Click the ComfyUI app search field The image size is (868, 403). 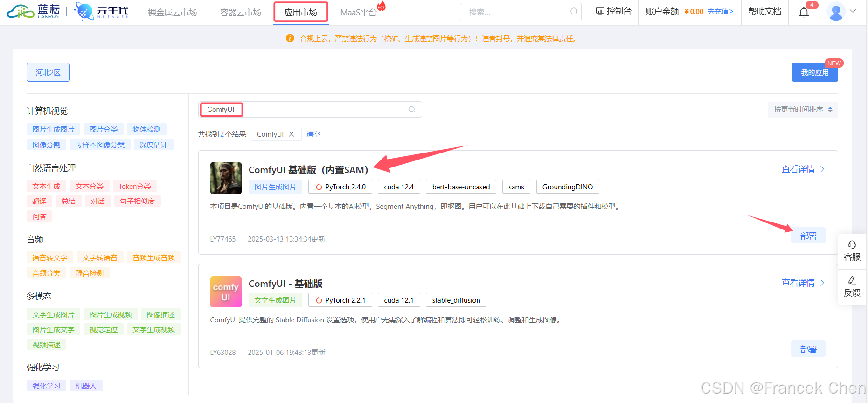coord(310,110)
